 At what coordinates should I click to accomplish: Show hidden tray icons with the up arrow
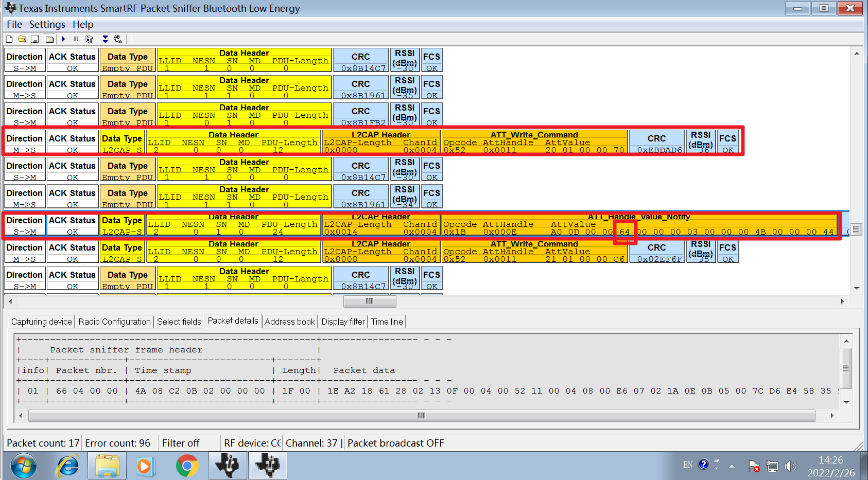pos(732,466)
